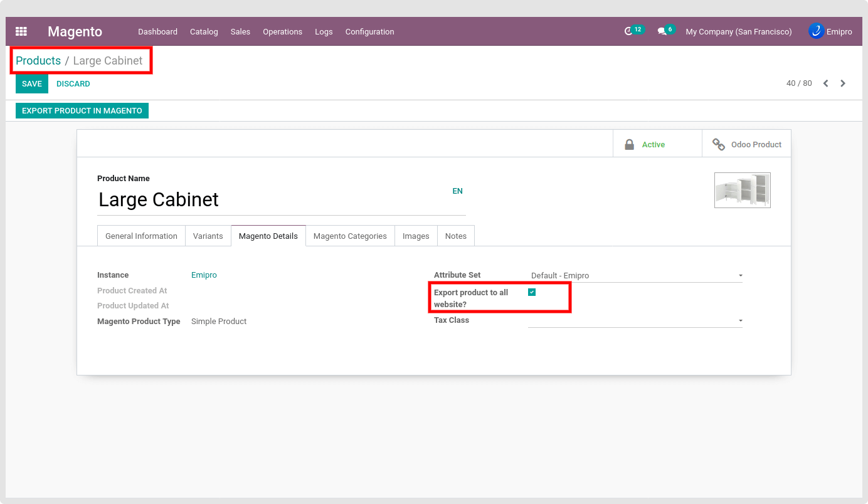The image size is (868, 504).
Task: Click the Product Name label
Action: pyautogui.click(x=124, y=179)
